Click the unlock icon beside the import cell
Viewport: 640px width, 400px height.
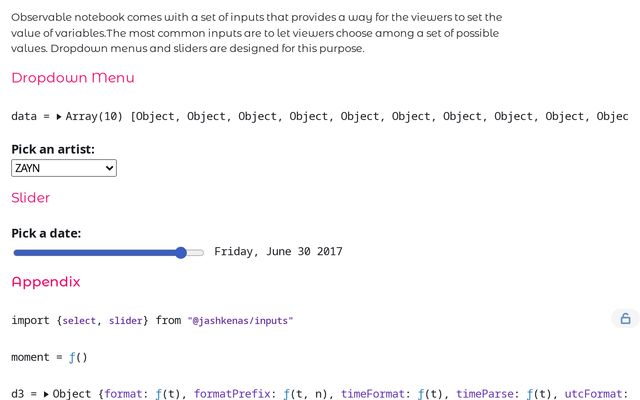[625, 319]
